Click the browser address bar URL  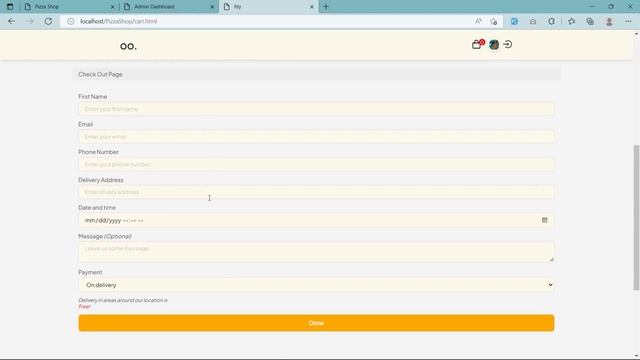118,21
